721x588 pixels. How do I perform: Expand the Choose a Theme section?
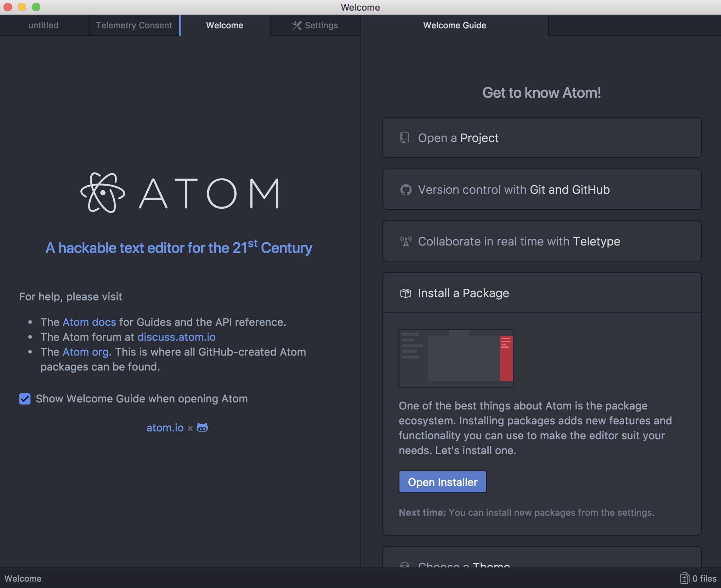pos(542,558)
